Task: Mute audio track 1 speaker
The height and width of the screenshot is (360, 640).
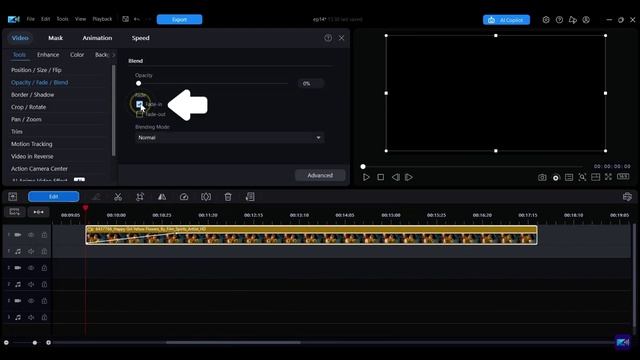Action: pyautogui.click(x=31, y=251)
